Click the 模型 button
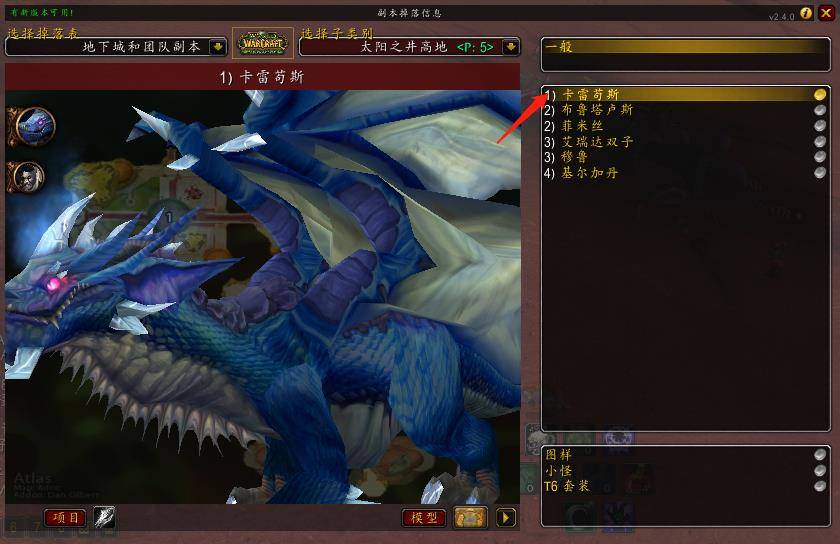This screenshot has height=544, width=840. (424, 518)
